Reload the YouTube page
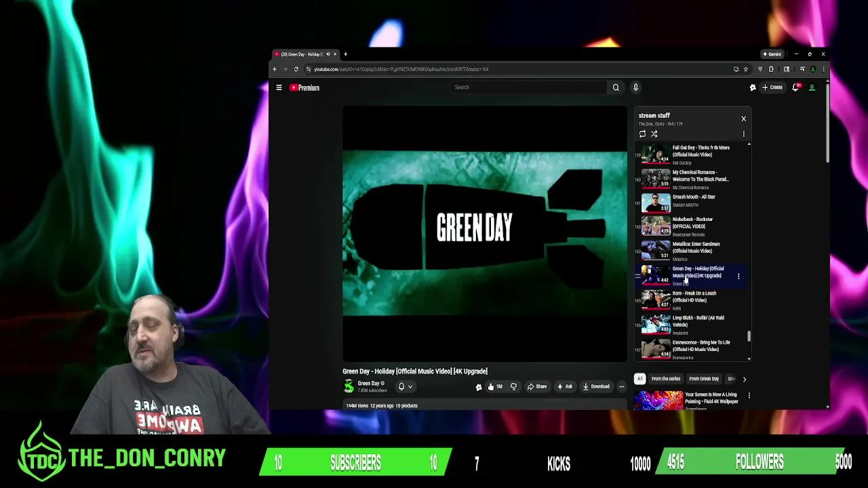Screen dimensions: 868x488 pos(296,69)
